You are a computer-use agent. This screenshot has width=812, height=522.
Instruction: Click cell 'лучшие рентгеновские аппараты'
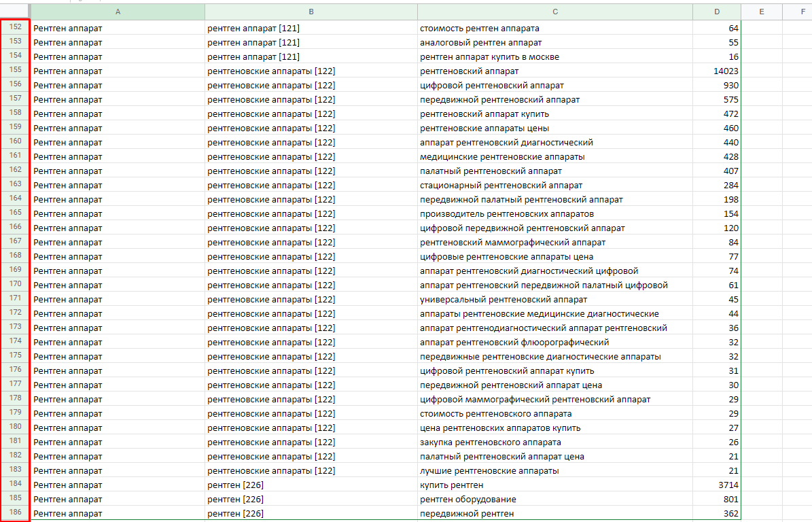click(554, 471)
